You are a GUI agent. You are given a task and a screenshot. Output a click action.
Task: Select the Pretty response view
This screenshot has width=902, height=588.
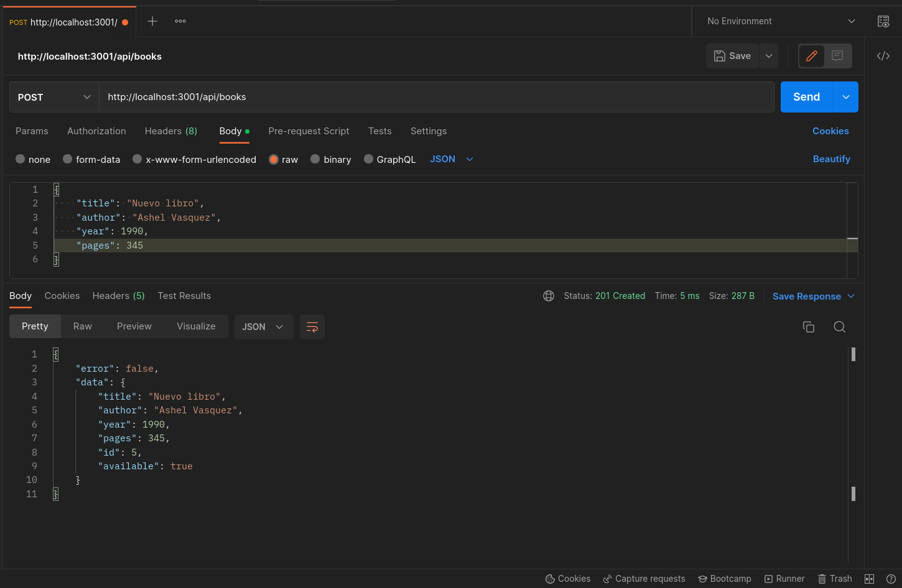(35, 326)
